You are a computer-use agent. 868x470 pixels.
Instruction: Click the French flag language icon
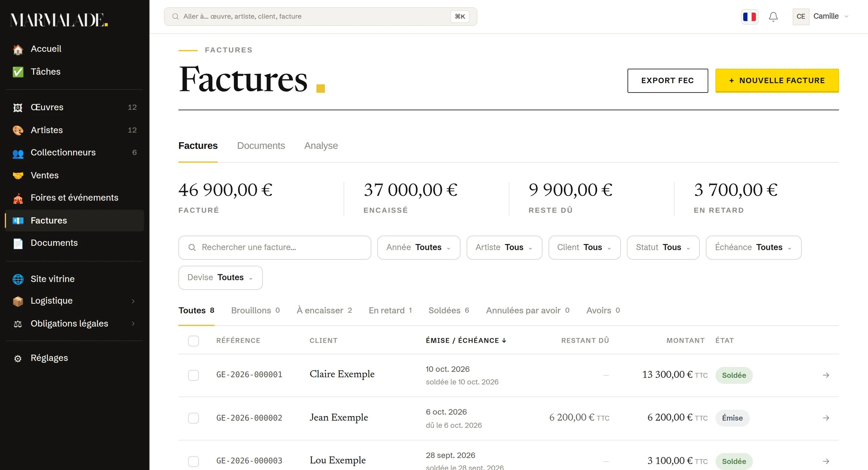click(x=750, y=17)
